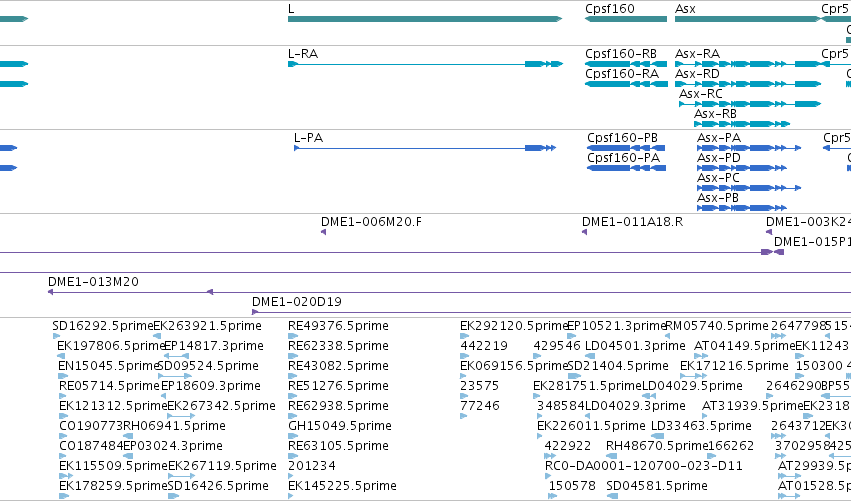
Task: Click the SD09524.5prime EST label
Action: click(208, 366)
